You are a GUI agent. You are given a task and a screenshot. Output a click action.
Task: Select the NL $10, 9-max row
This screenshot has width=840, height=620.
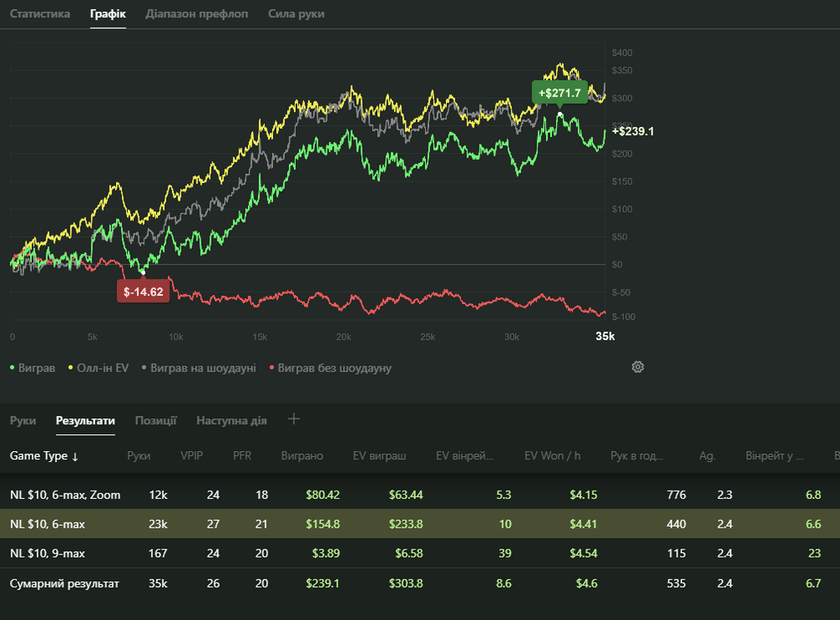click(47, 554)
